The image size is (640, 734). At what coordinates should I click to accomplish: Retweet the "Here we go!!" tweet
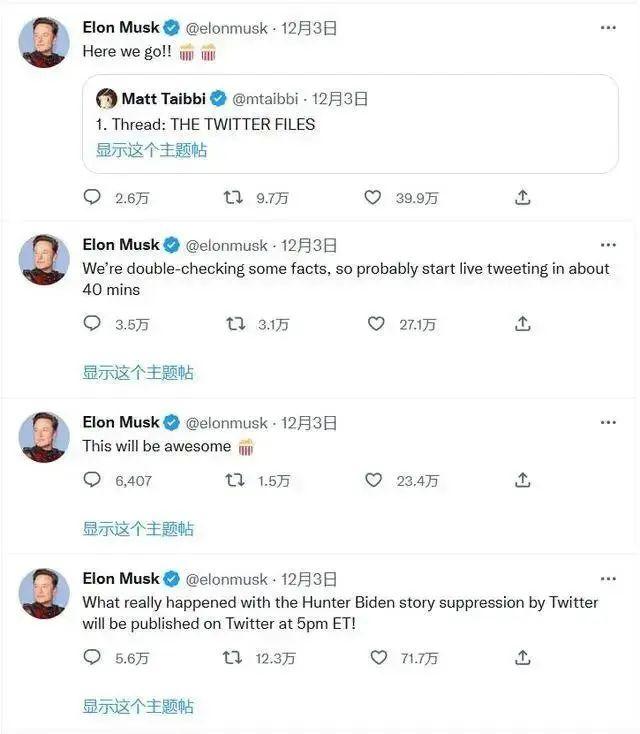(x=233, y=197)
